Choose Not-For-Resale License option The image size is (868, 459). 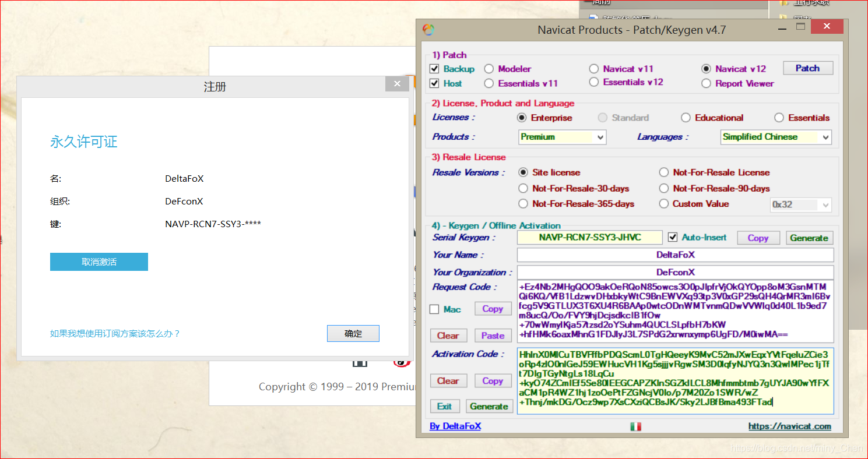pos(663,172)
